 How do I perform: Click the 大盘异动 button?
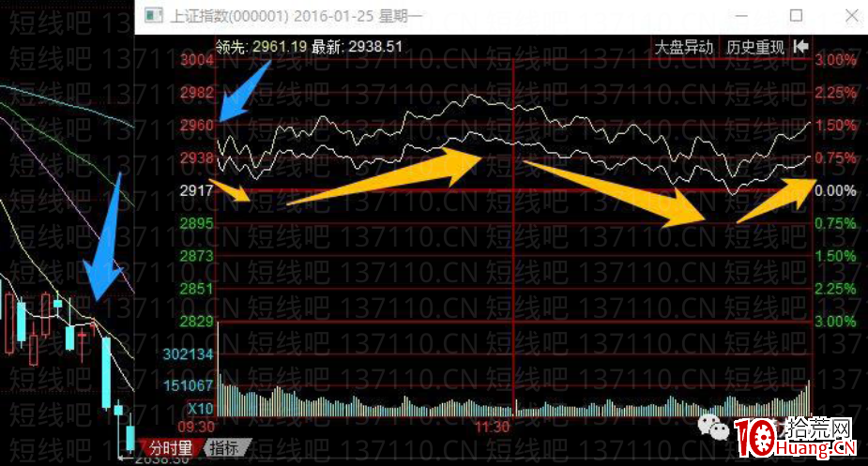(684, 47)
